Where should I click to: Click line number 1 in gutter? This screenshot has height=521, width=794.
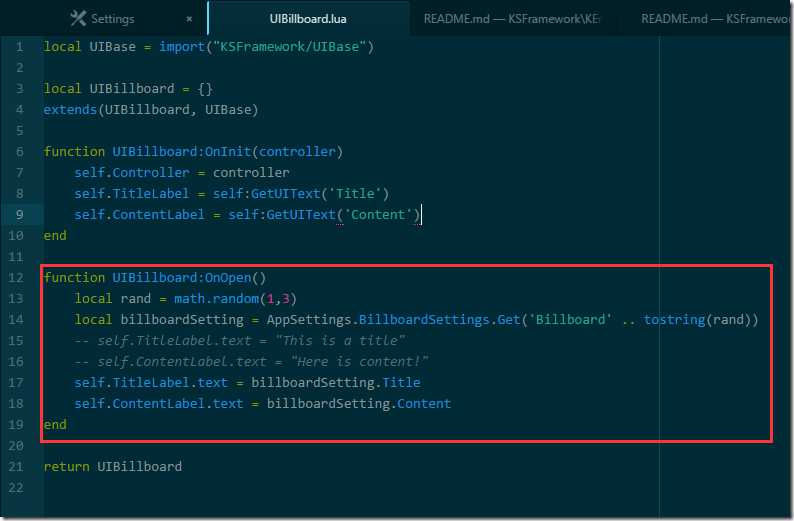click(x=19, y=47)
